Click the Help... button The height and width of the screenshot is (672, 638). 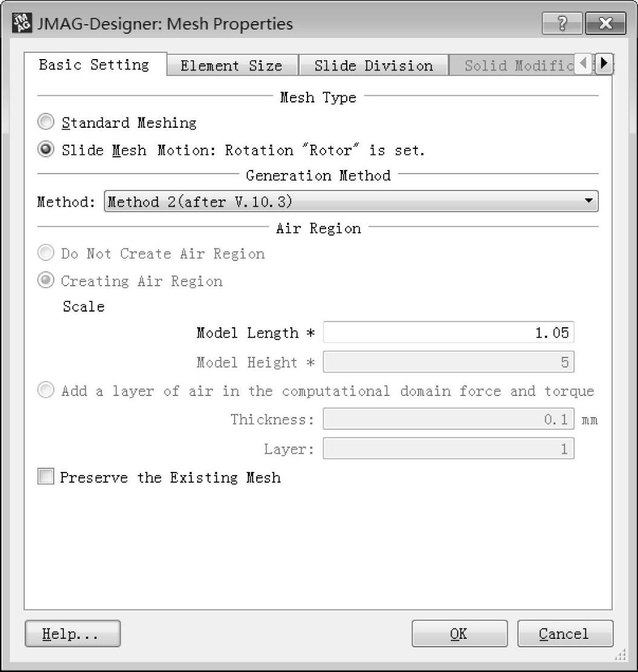72,633
